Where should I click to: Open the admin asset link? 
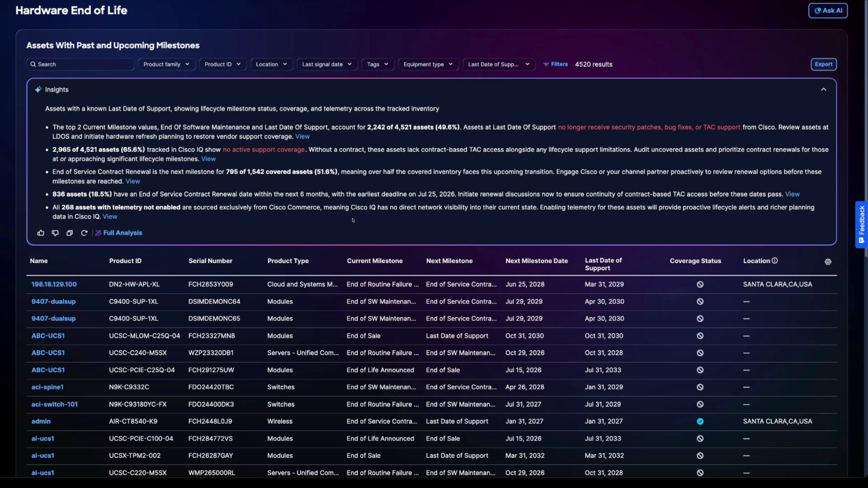coord(41,421)
